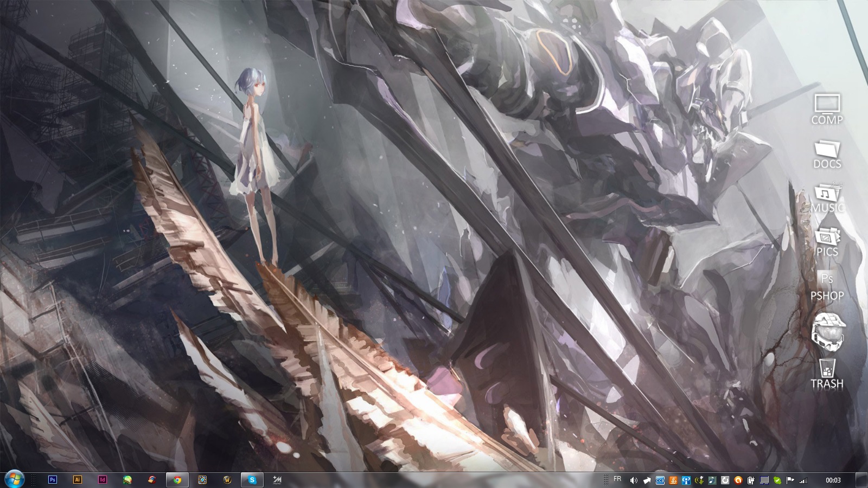Click the M-logo taskbar icon

click(x=277, y=480)
